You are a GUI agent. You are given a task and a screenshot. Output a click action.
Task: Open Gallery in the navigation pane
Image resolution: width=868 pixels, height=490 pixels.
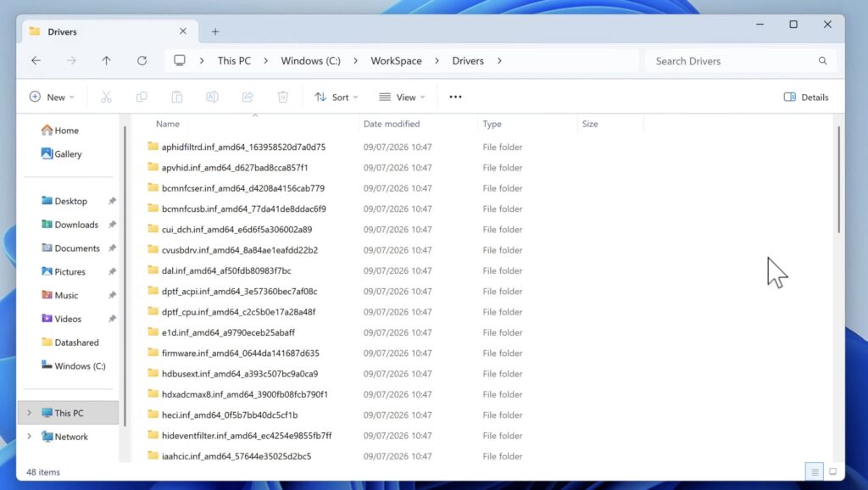click(x=61, y=154)
